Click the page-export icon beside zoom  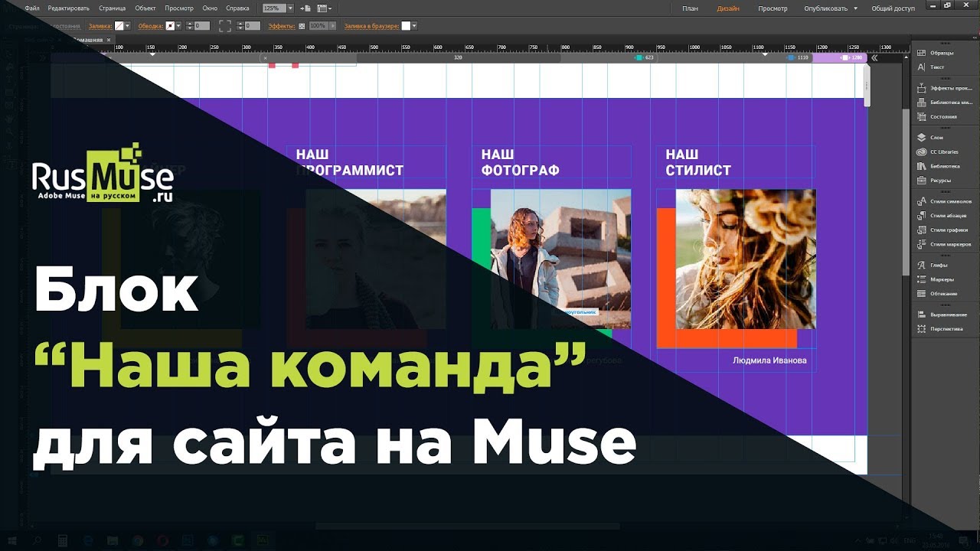[305, 8]
